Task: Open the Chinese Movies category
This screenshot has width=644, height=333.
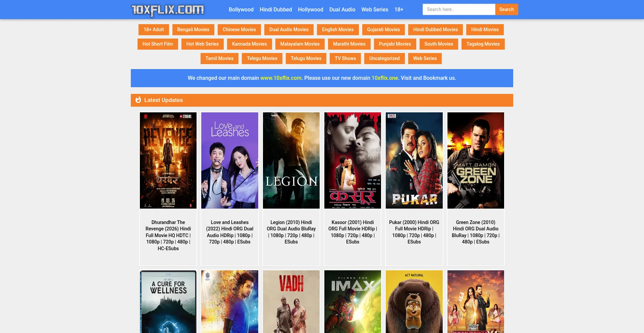Action: tap(239, 30)
